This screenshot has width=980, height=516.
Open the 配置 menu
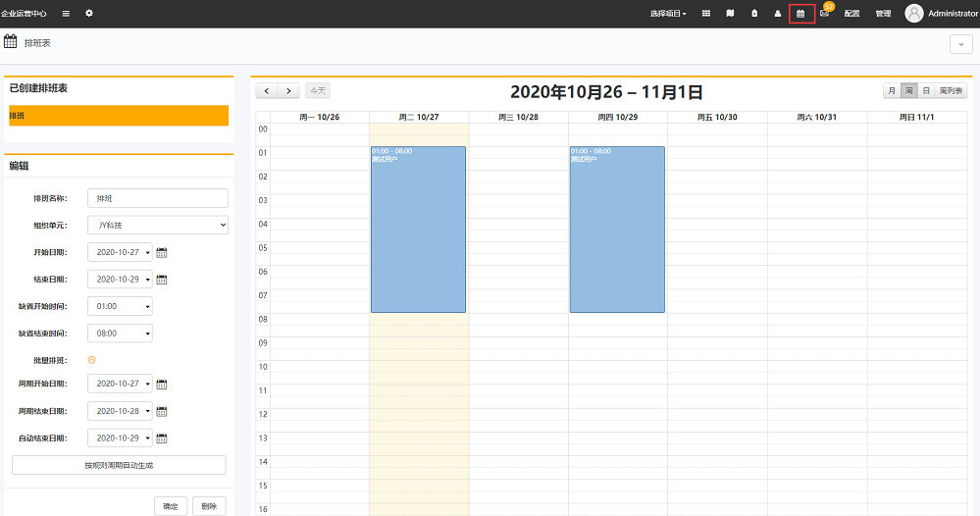coord(851,14)
